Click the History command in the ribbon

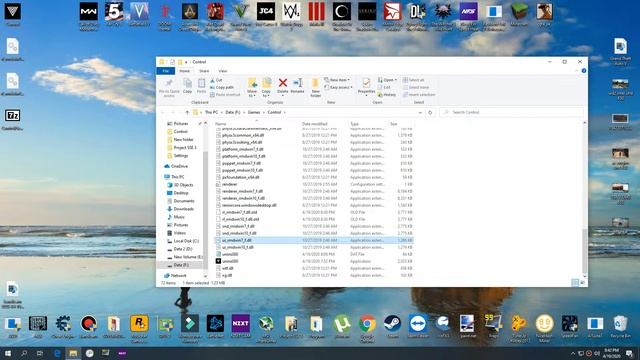387,95
